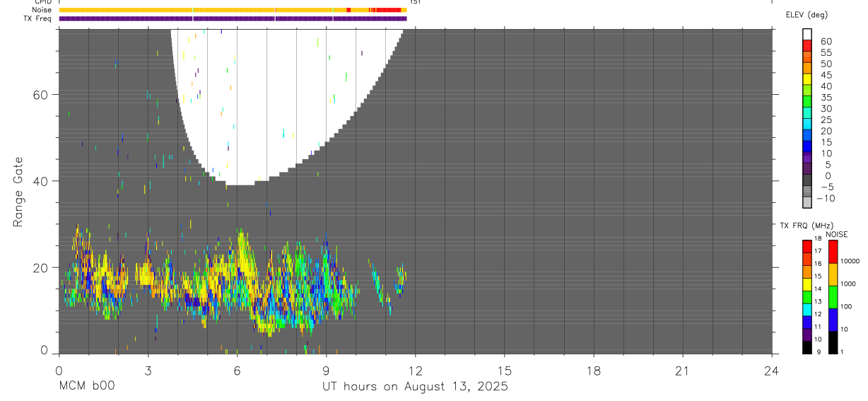
Task: Select the green swatch of the NOISE color bar
Action: [x=833, y=297]
